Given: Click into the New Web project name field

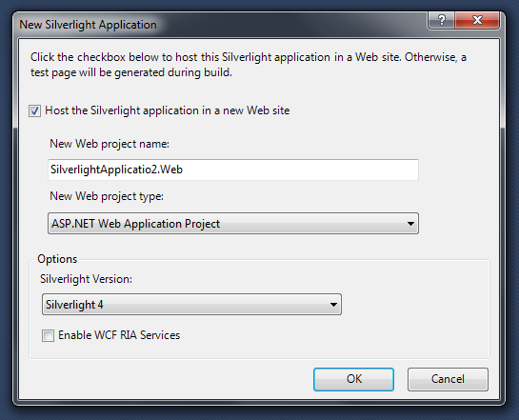Looking at the screenshot, I should pos(233,170).
